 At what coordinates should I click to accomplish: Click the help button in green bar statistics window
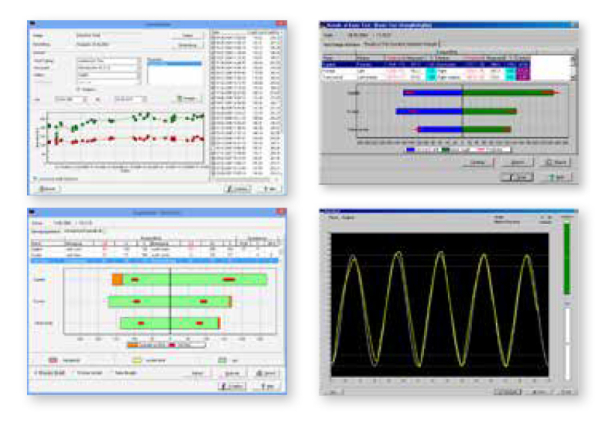[267, 386]
